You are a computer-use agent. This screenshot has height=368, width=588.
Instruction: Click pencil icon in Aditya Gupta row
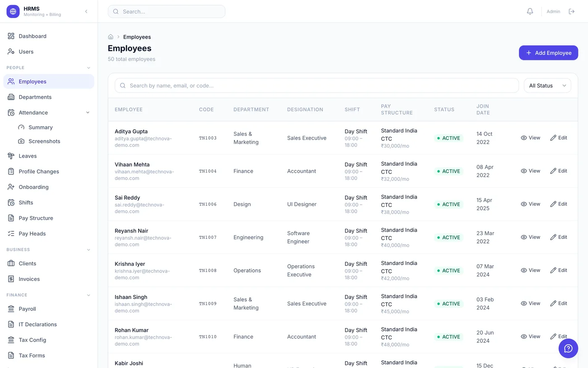553,138
